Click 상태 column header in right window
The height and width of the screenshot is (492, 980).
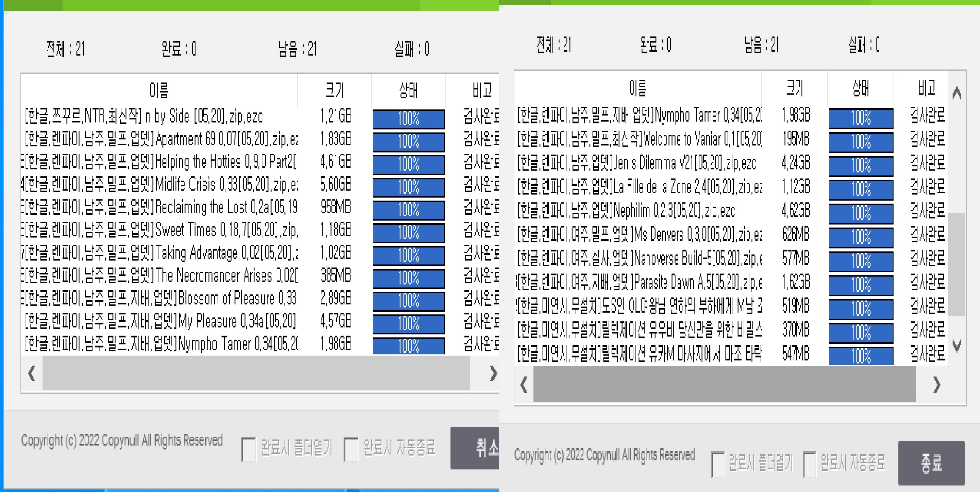[861, 89]
